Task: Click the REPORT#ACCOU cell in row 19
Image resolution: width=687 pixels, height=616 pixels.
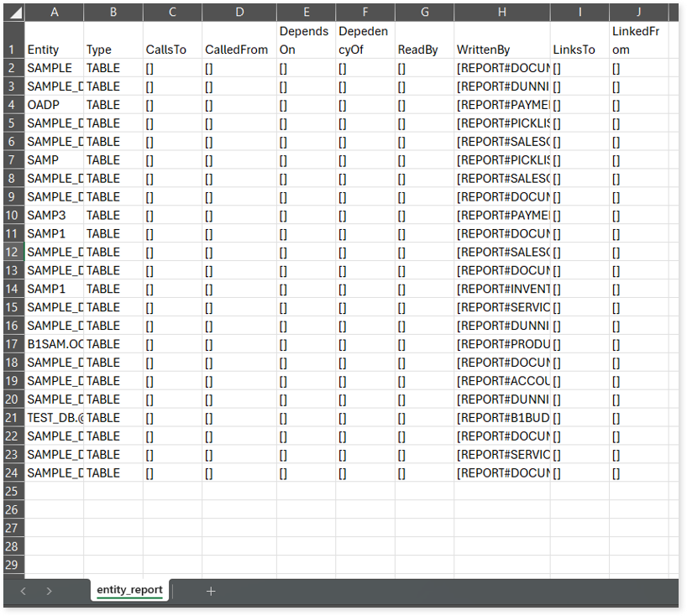Action: tap(502, 381)
